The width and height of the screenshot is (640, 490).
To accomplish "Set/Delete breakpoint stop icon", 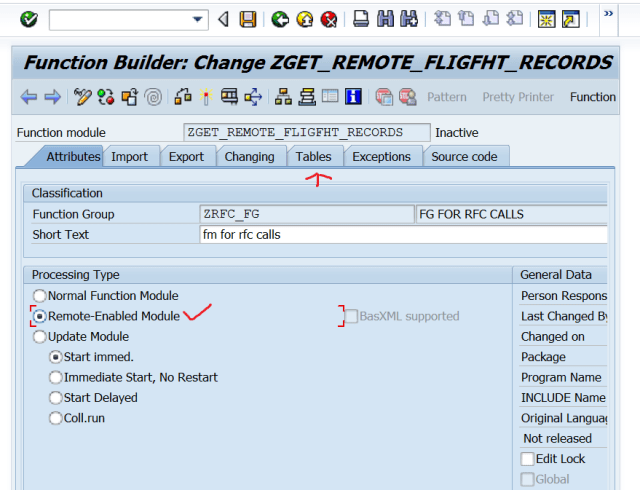I will (384, 97).
